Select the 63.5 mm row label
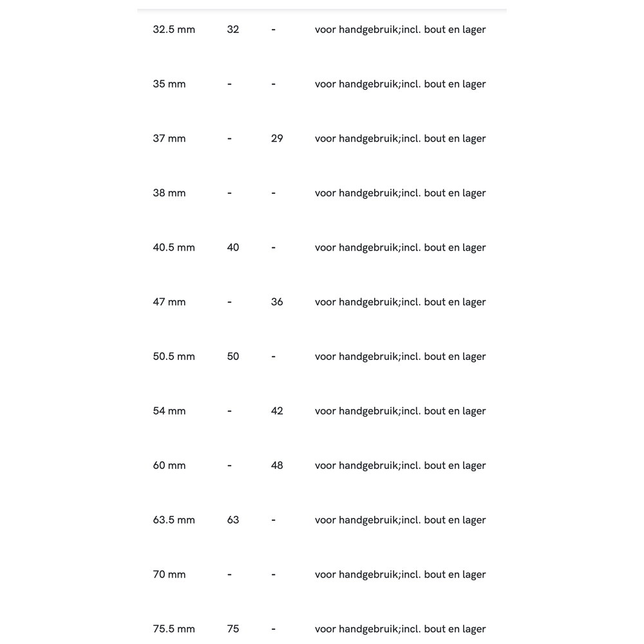The height and width of the screenshot is (644, 644). [x=174, y=520]
